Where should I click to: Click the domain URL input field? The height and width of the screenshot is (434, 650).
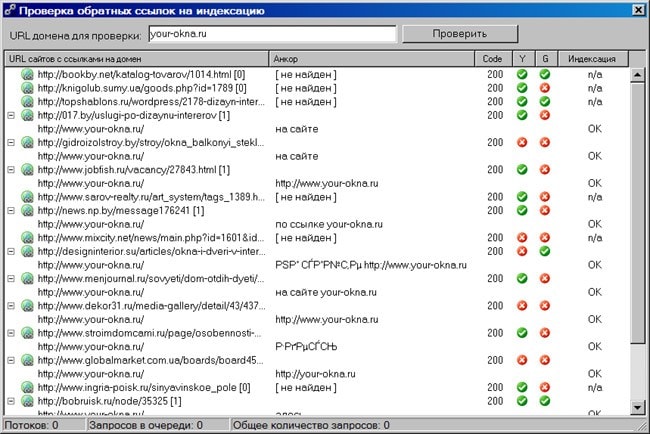272,34
